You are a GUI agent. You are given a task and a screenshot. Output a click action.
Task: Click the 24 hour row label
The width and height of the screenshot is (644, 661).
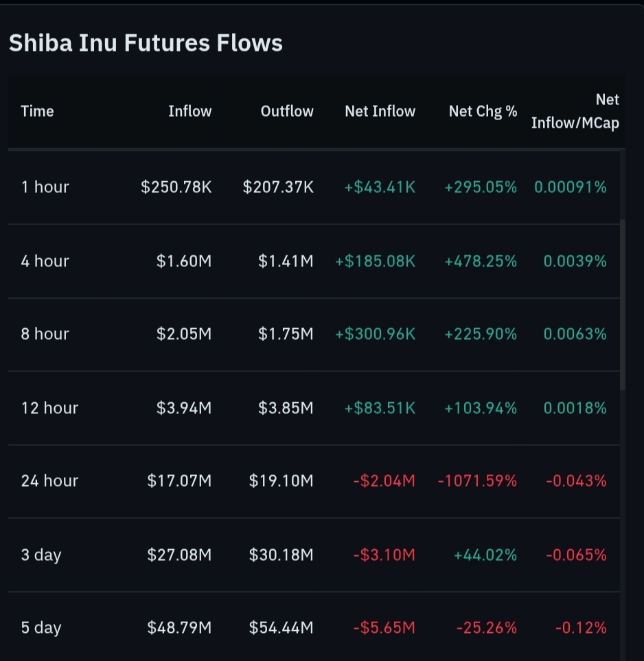click(x=49, y=480)
